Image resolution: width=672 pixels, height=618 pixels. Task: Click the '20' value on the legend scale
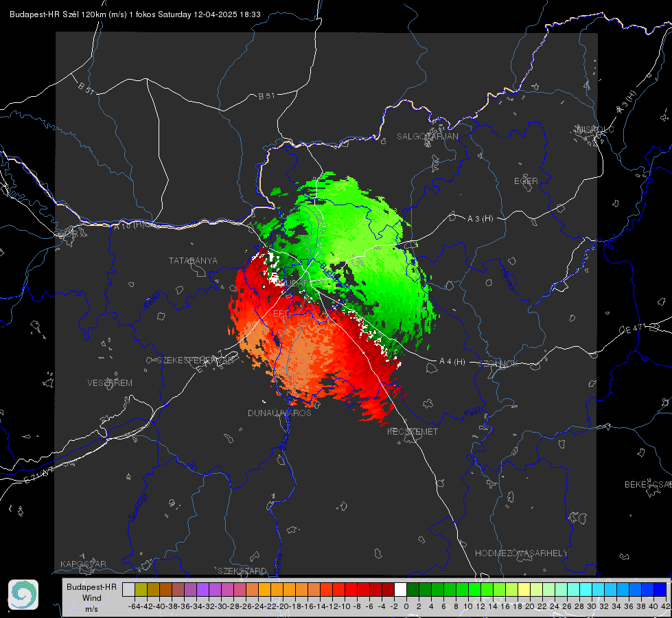coord(530,606)
